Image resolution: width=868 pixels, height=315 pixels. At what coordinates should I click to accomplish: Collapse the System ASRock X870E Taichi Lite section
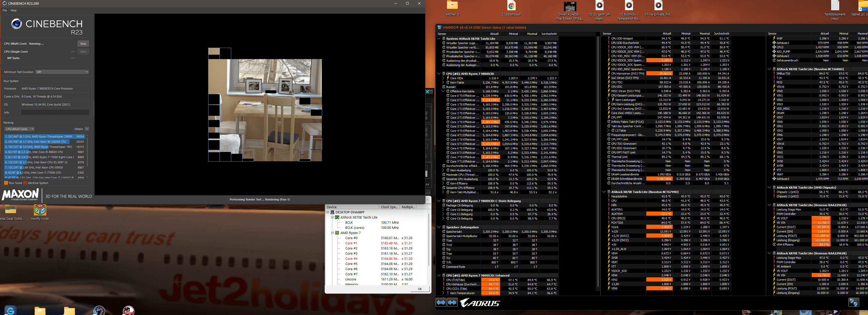click(x=439, y=39)
